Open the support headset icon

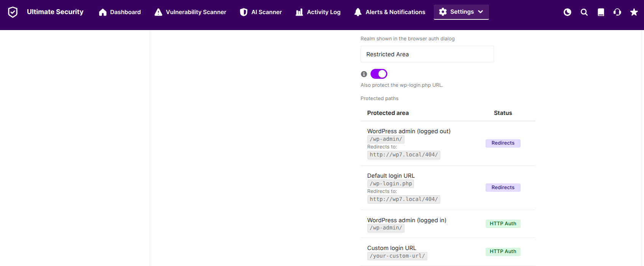(617, 12)
